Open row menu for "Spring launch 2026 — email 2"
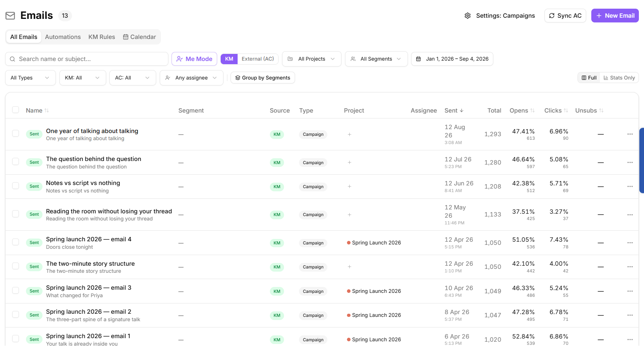 630,315
